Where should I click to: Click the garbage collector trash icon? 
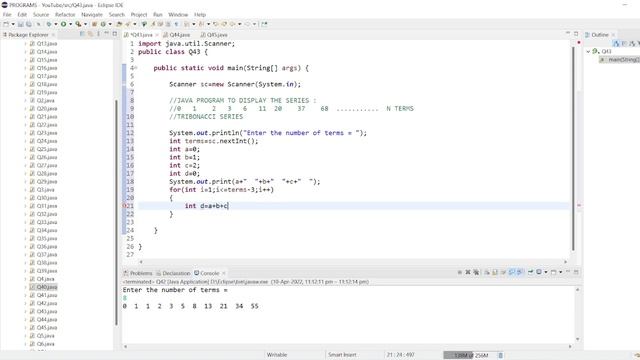pyautogui.click(x=501, y=355)
